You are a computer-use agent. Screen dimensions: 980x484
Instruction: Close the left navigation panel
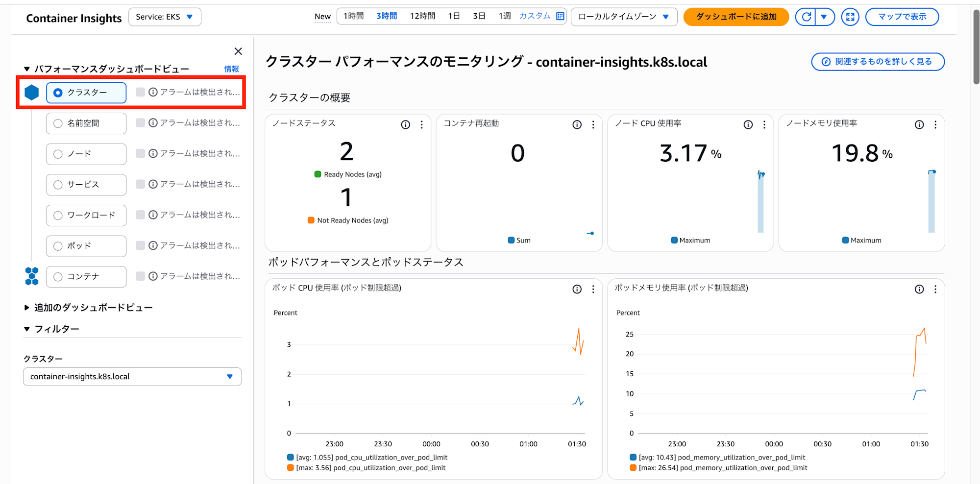(x=238, y=51)
